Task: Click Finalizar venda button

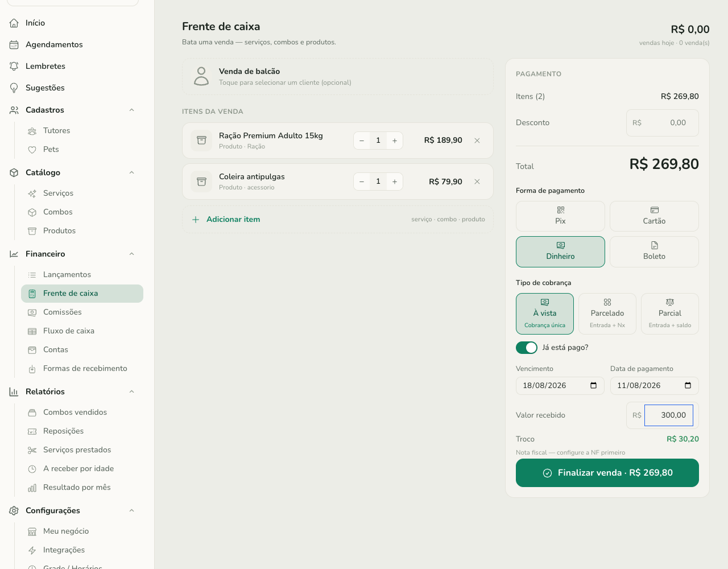Action: pos(607,473)
